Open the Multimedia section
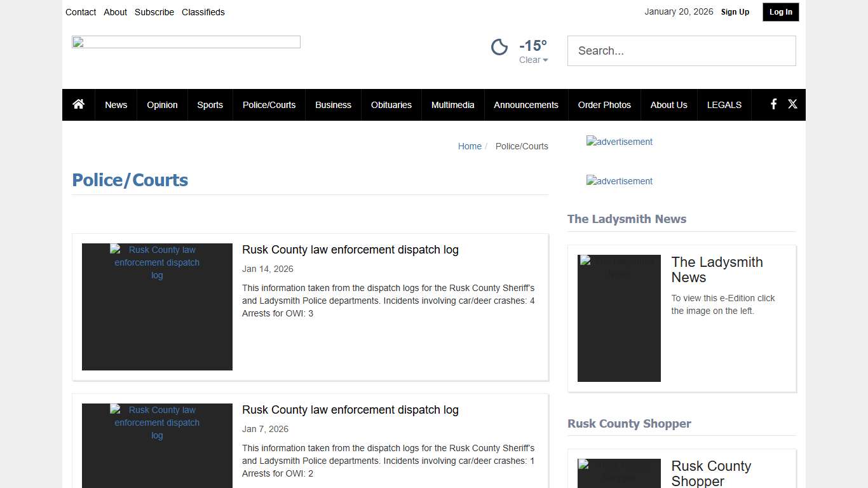 452,104
